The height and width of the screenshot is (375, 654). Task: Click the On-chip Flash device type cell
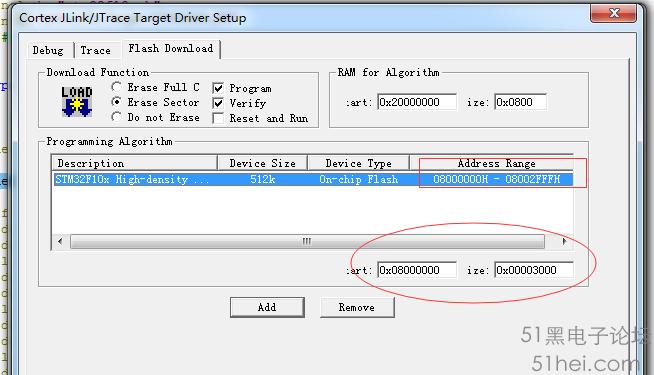click(359, 179)
